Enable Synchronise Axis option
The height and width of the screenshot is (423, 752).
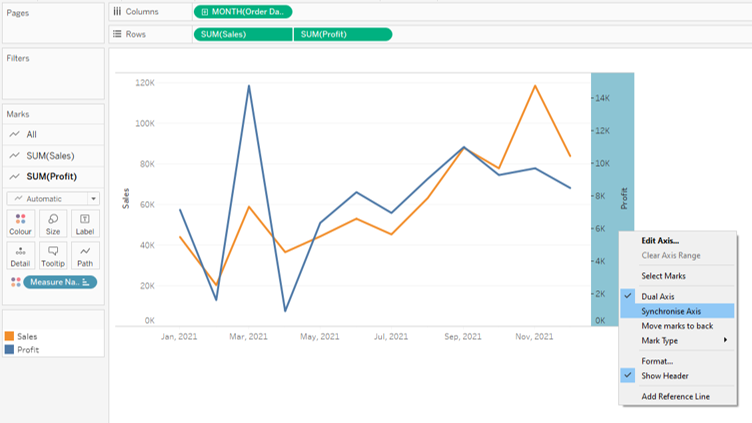click(671, 311)
